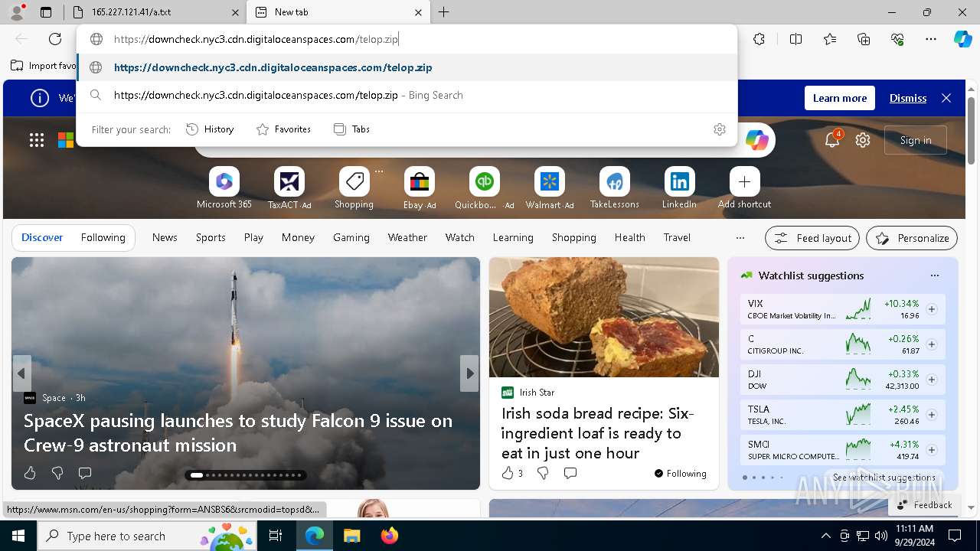
Task: Open the browser profile icon
Action: click(x=16, y=12)
